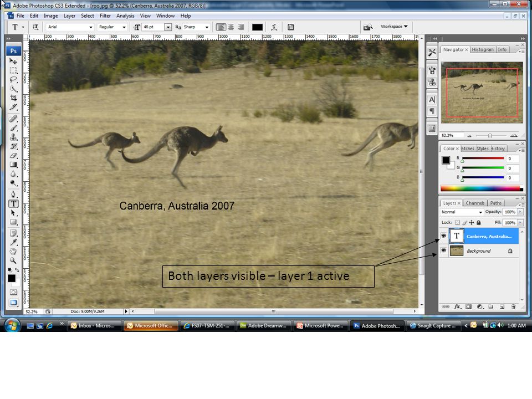Image resolution: width=532 pixels, height=399 pixels.
Task: Swap foreground and background colors
Action: (x=17, y=270)
